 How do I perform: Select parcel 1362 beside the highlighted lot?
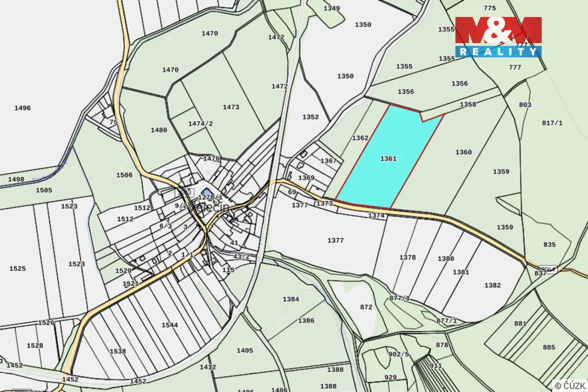tap(360, 138)
